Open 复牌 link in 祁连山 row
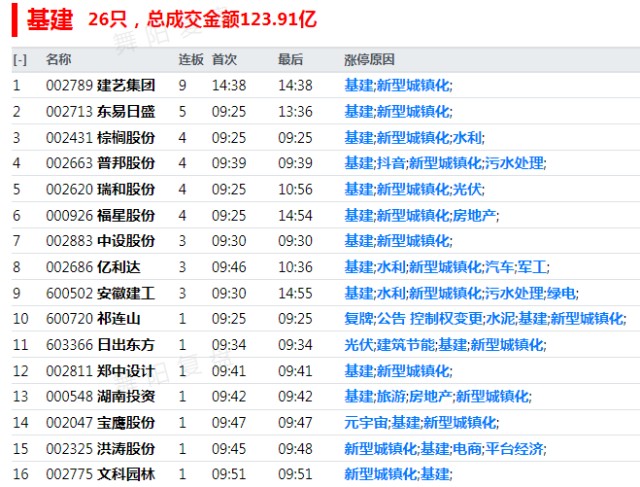Screen dimensions: 640x487 tap(359, 318)
